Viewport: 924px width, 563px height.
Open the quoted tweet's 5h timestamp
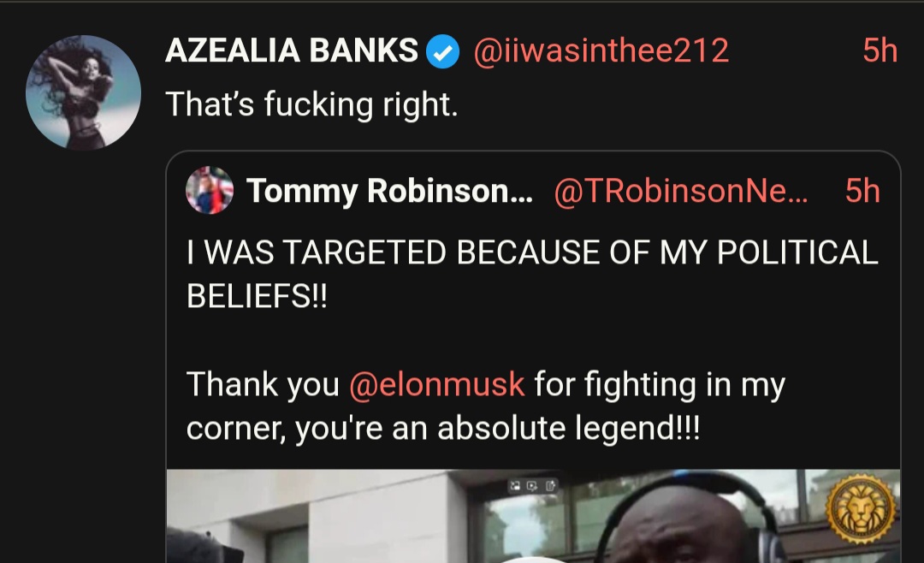pyautogui.click(x=862, y=191)
